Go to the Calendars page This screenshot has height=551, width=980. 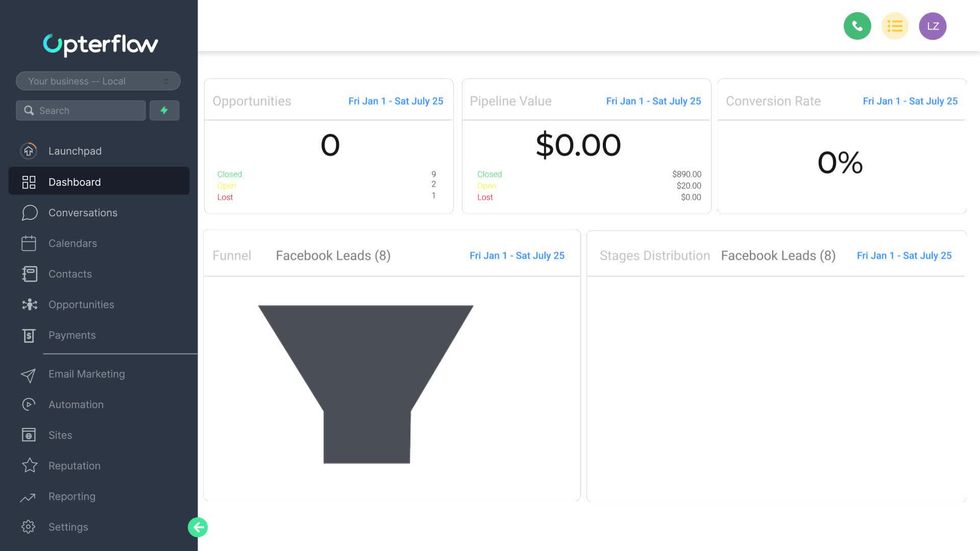pos(72,243)
